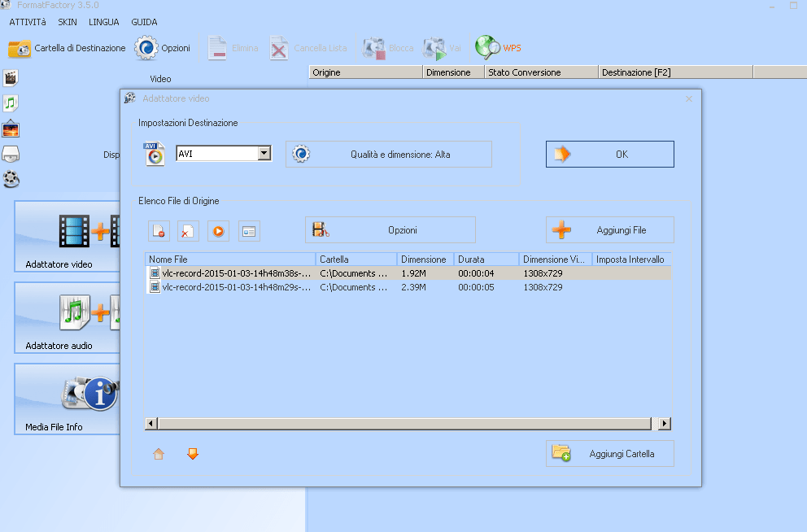Click Aggiungi File to add videos
This screenshot has width=807, height=532.
click(x=609, y=229)
